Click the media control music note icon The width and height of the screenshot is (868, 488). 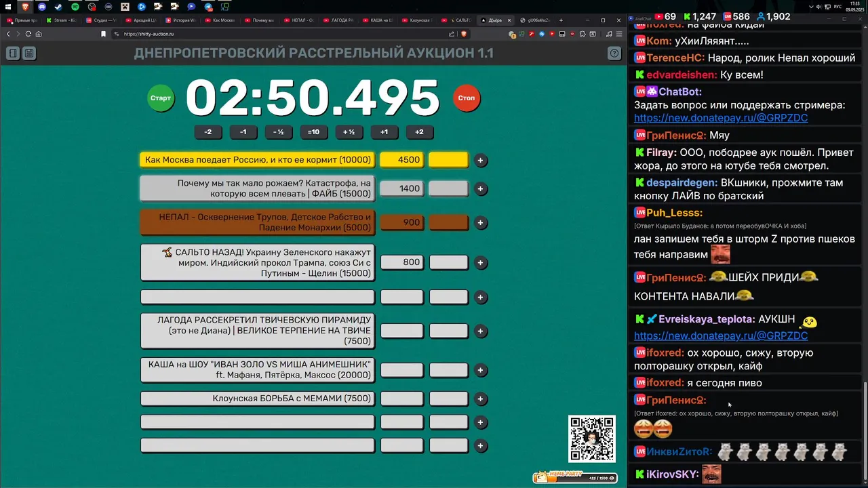[x=609, y=34]
